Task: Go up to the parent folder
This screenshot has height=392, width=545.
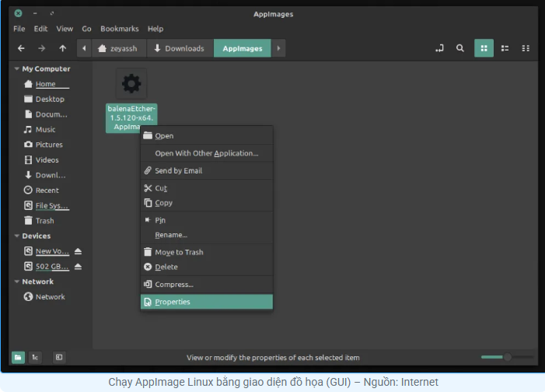Action: coord(62,48)
